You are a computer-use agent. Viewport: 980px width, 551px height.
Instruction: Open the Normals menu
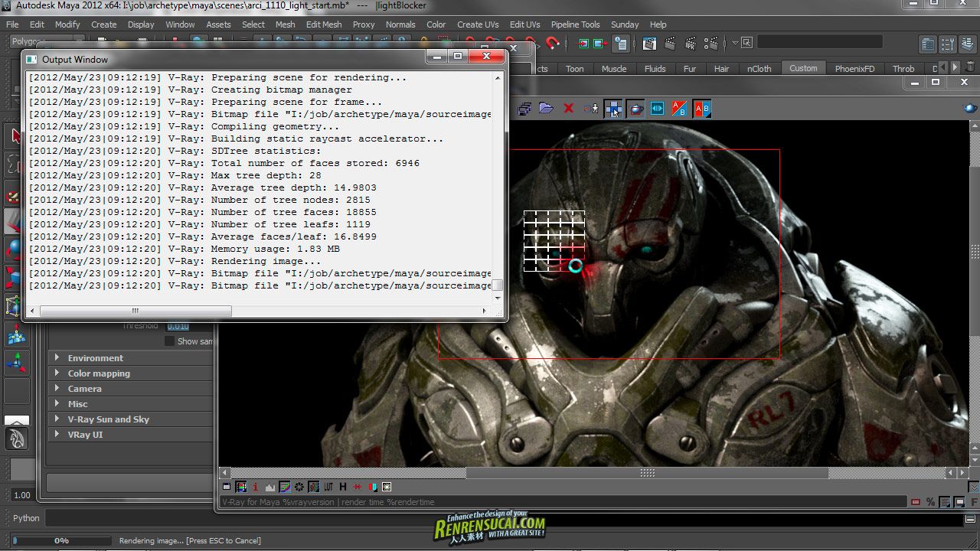pyautogui.click(x=400, y=24)
